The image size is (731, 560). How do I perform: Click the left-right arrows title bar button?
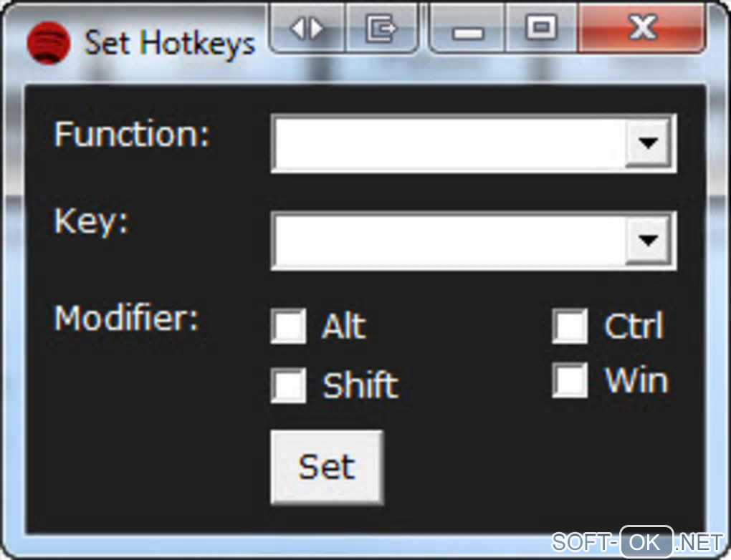[x=307, y=29]
